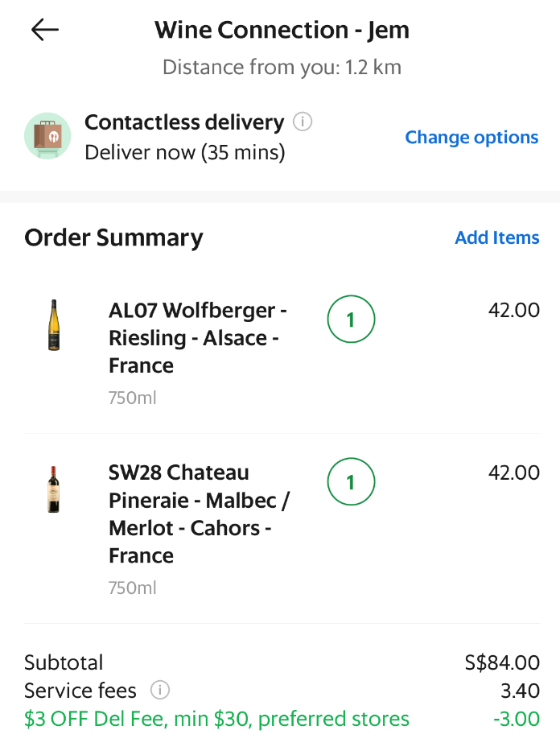Open Service fees info icon
This screenshot has height=755, width=560.
click(x=160, y=690)
